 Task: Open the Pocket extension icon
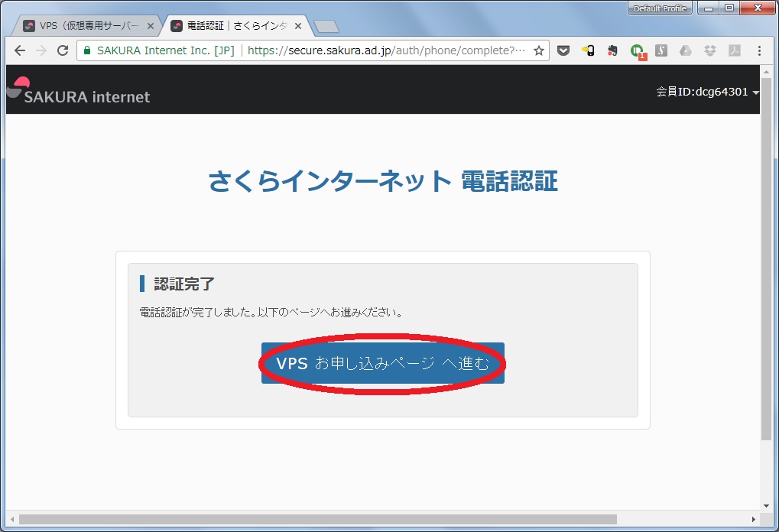(x=563, y=50)
